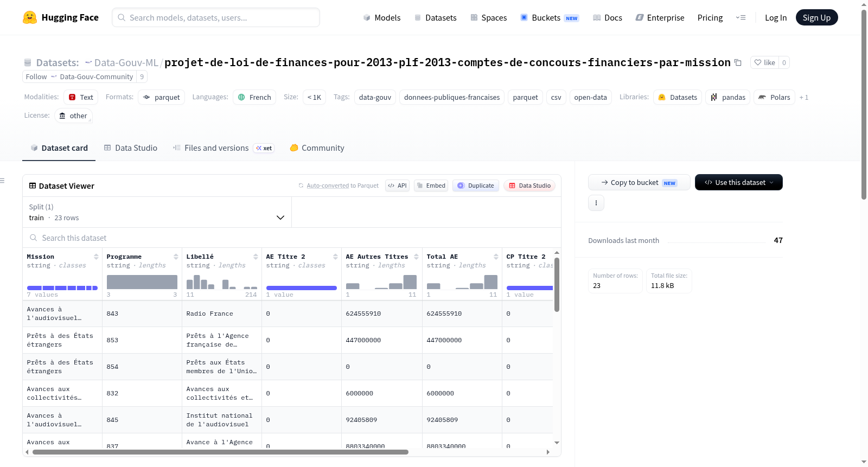Image resolution: width=868 pixels, height=467 pixels.
Task: Go to Datasets in the navigation
Action: click(435, 17)
